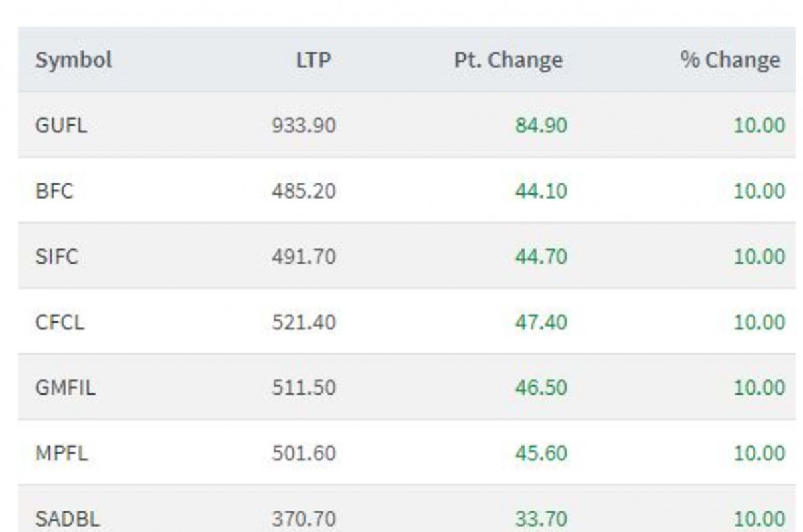Click SADBL's LTP value 370.70
Screen dimensions: 803x532
click(x=303, y=519)
